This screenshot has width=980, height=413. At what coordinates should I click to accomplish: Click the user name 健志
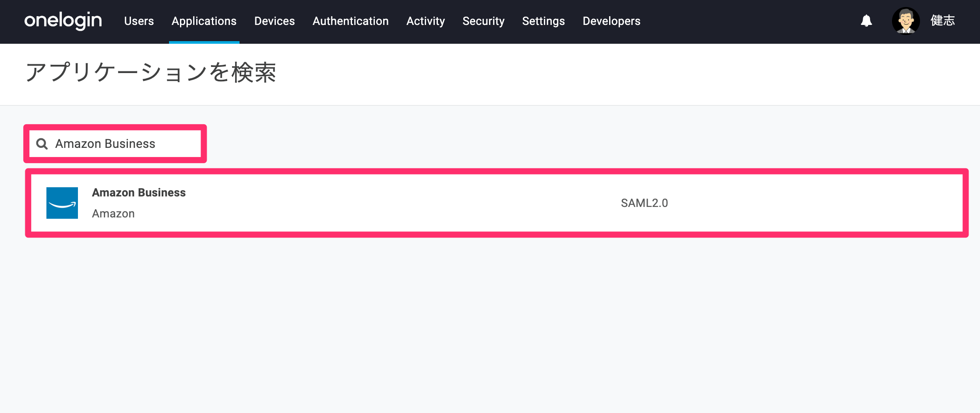[943, 21]
